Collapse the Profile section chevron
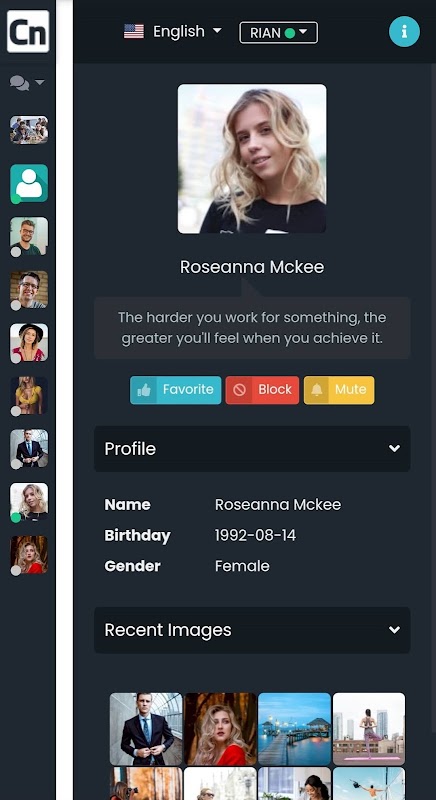436x800 pixels. point(394,448)
